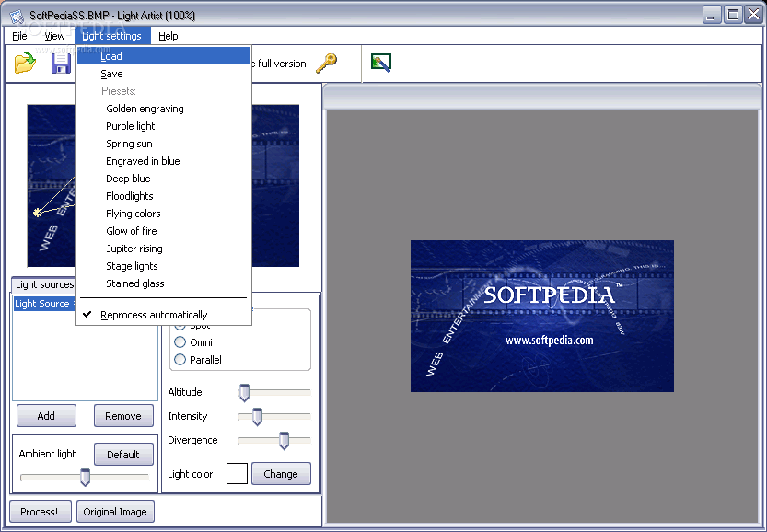
Task: Click the Original Image button
Action: point(115,512)
